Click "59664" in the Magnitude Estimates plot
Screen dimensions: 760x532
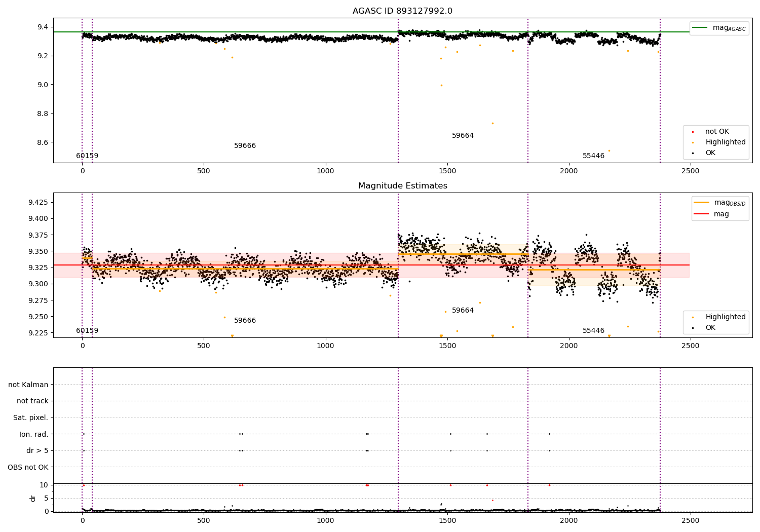click(463, 311)
